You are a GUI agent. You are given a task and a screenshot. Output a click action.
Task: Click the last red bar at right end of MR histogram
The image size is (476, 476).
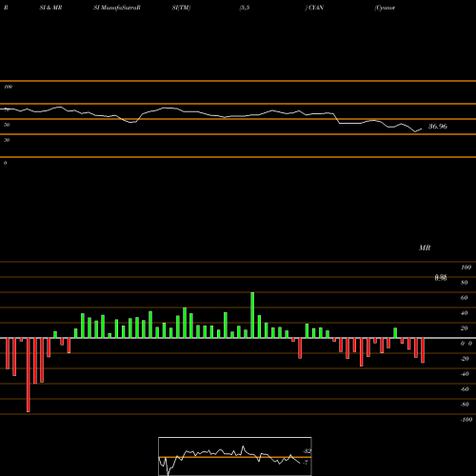coord(423,350)
